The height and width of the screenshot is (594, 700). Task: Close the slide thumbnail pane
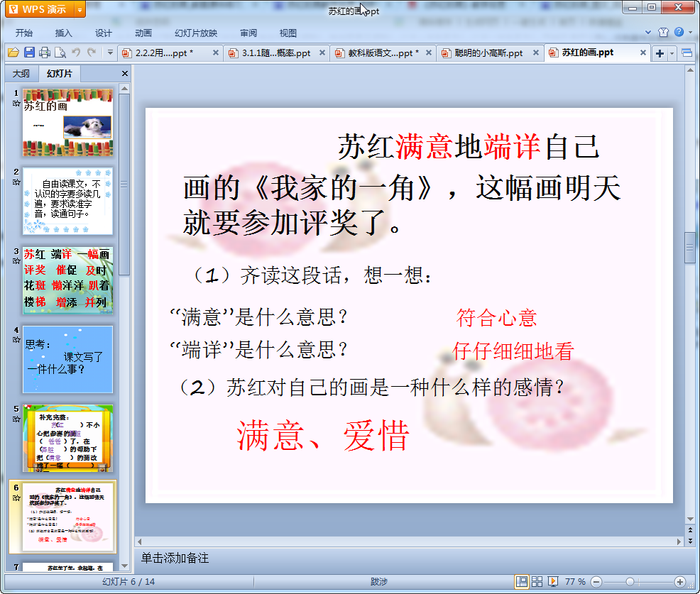pos(125,74)
